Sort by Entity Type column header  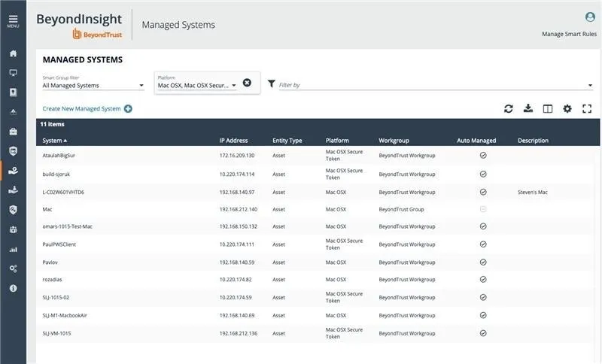click(x=287, y=141)
